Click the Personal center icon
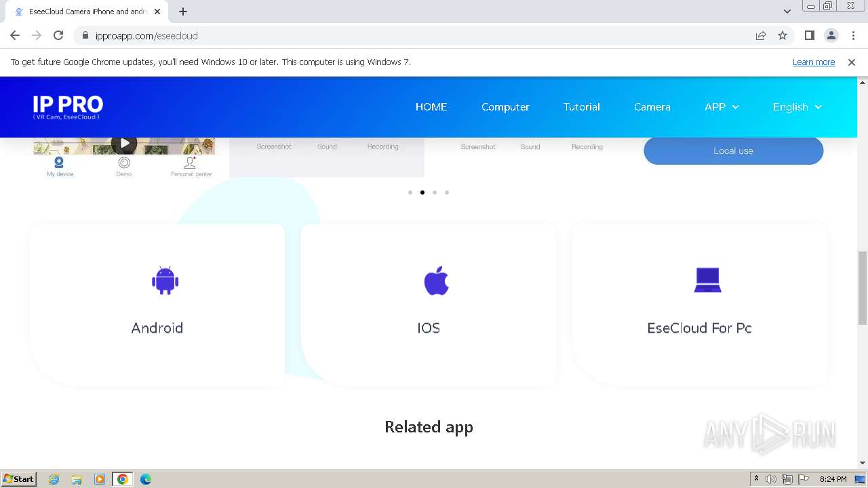This screenshot has height=488, width=868. click(191, 162)
